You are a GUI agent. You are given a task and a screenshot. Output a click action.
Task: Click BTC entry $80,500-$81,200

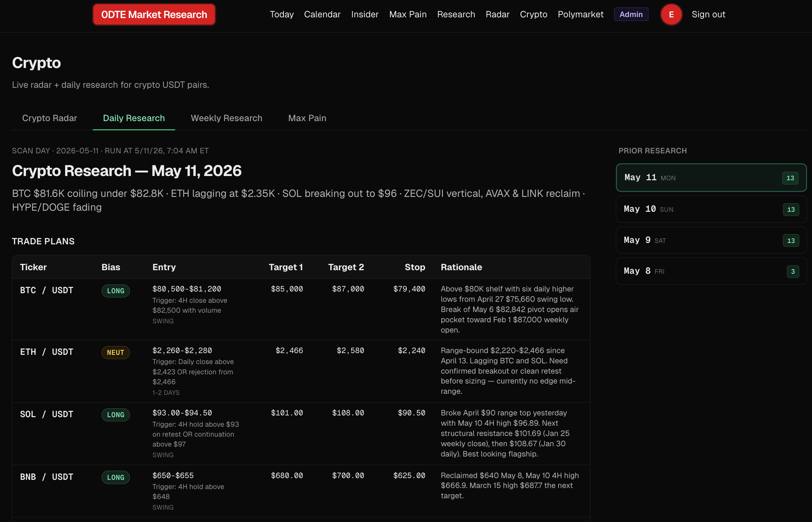(187, 289)
